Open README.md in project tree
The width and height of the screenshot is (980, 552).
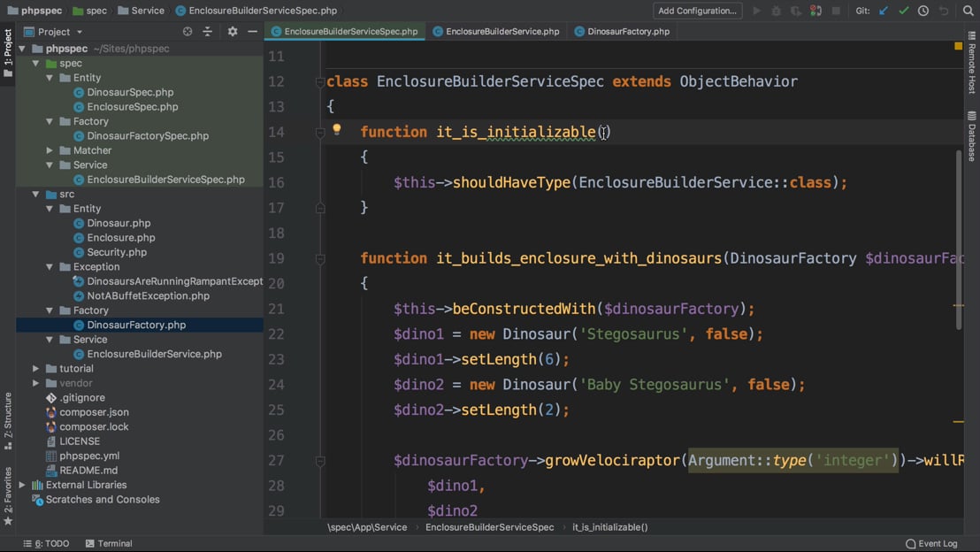[x=88, y=471]
